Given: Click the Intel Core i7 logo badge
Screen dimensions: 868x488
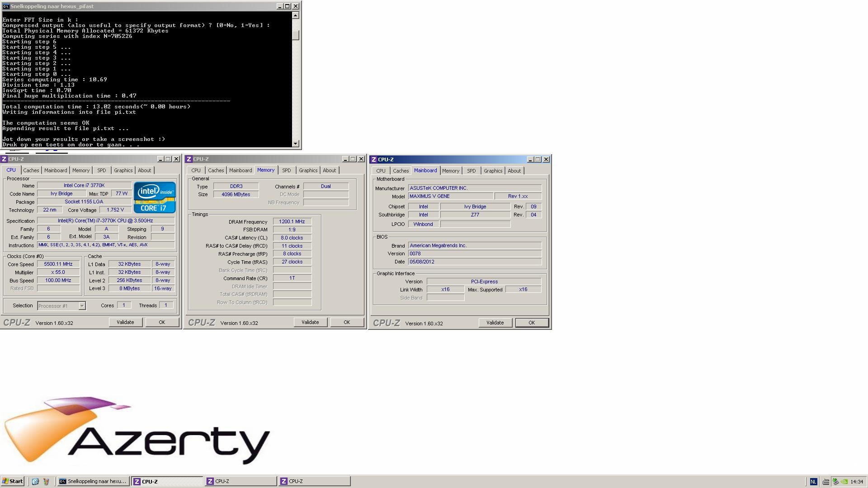Looking at the screenshot, I should [x=155, y=197].
